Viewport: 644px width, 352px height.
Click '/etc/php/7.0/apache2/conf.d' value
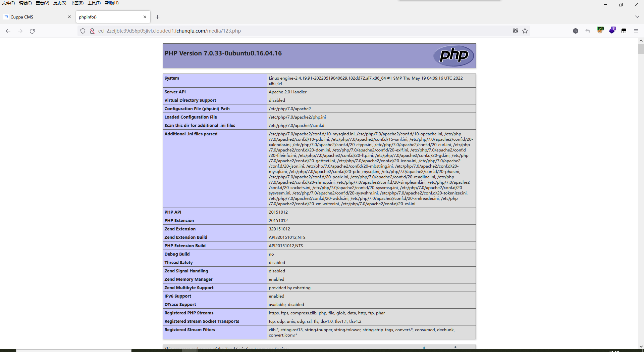click(x=297, y=126)
